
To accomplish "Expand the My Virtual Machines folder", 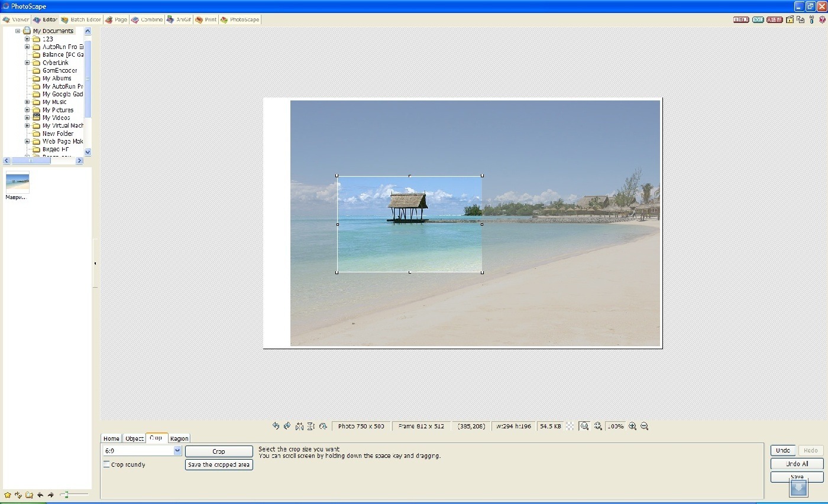I will coord(27,126).
